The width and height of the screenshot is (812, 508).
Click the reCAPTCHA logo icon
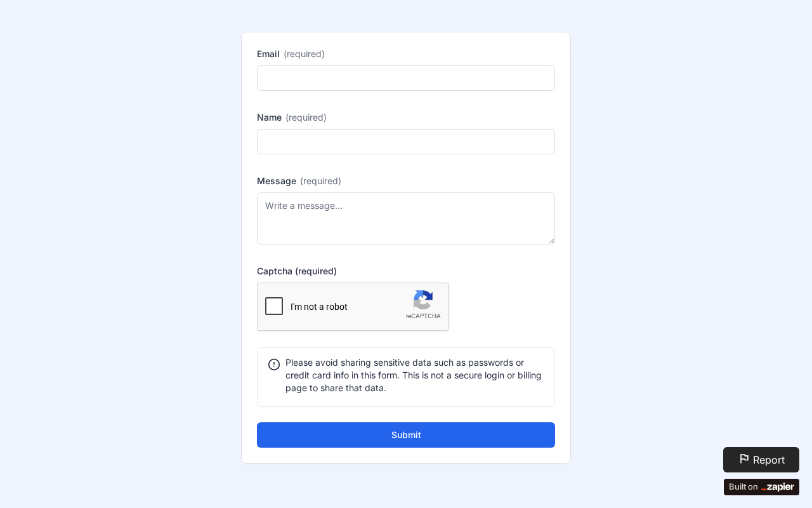pos(423,300)
